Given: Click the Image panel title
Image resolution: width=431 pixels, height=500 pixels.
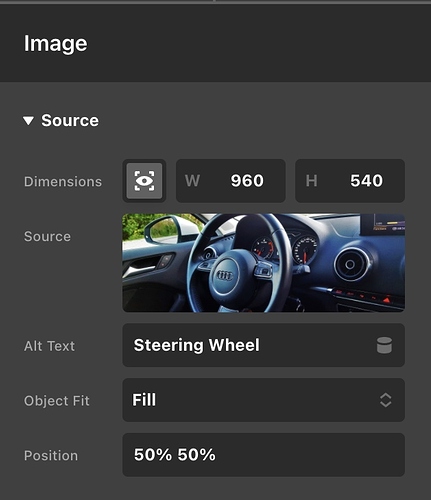Looking at the screenshot, I should (x=56, y=44).
